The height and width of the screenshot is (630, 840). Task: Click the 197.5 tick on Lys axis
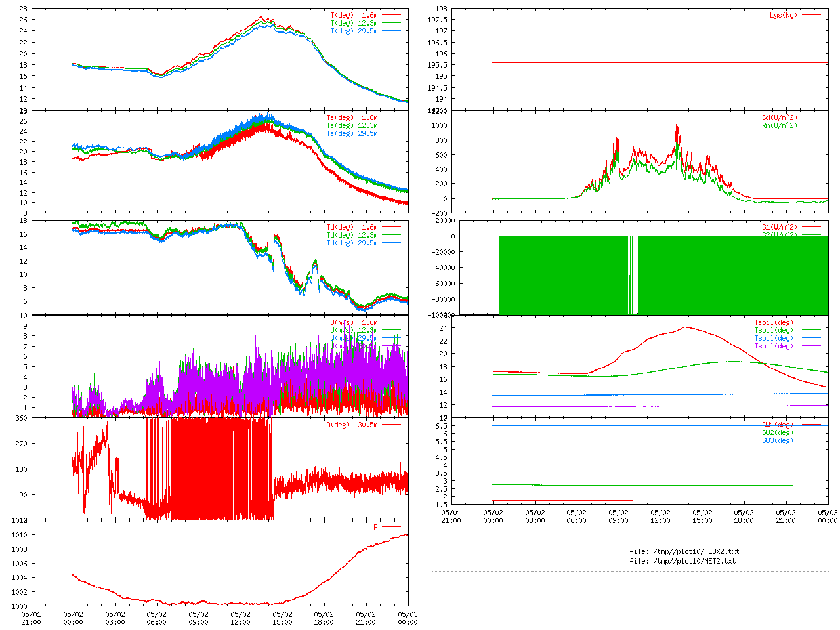438,20
